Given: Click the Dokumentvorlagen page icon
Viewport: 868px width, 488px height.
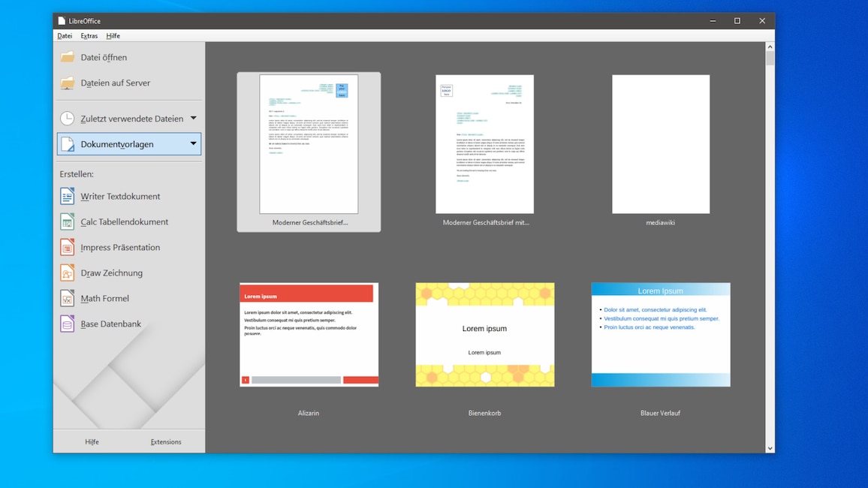Looking at the screenshot, I should pyautogui.click(x=67, y=144).
